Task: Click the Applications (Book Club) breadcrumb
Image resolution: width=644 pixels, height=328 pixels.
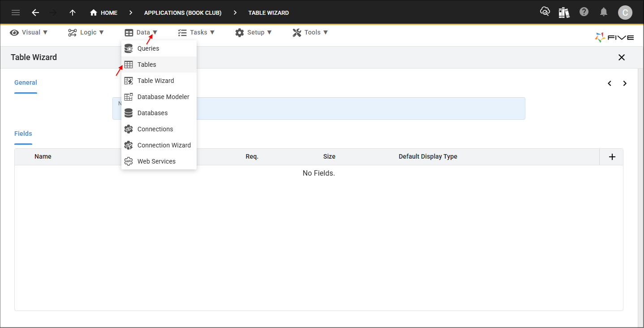Action: point(183,13)
